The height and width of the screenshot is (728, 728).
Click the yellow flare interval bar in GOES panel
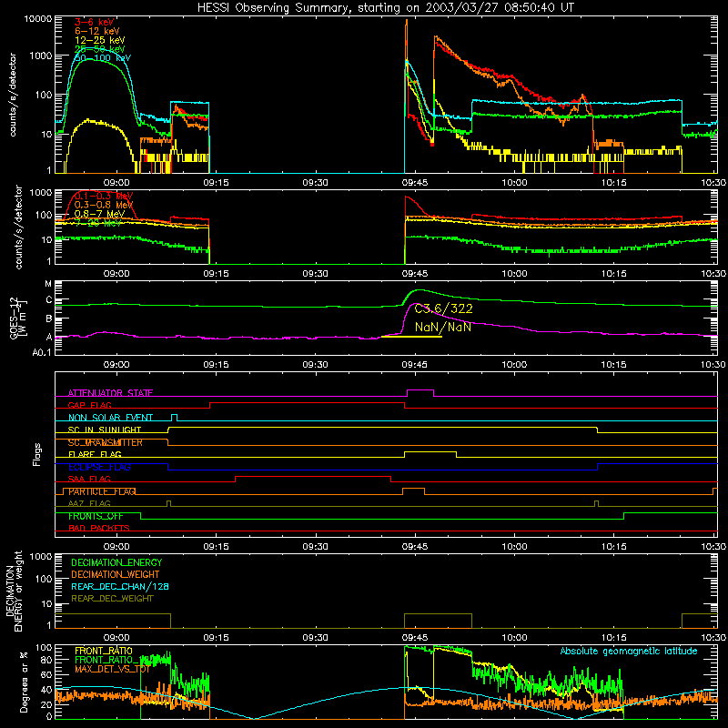(411, 337)
